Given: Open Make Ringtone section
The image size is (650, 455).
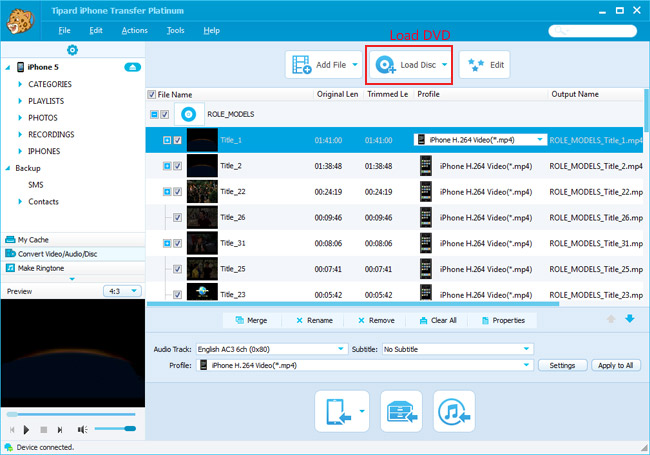Looking at the screenshot, I should tap(73, 268).
